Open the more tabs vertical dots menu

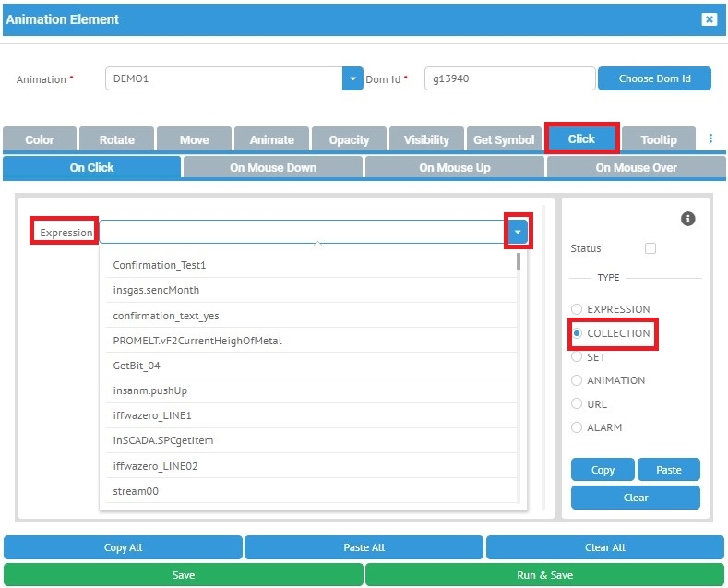[710, 138]
